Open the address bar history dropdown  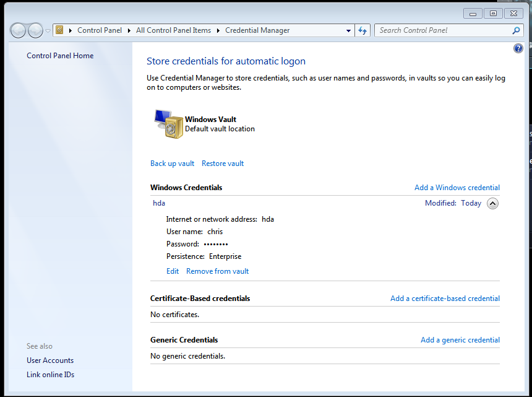point(348,30)
